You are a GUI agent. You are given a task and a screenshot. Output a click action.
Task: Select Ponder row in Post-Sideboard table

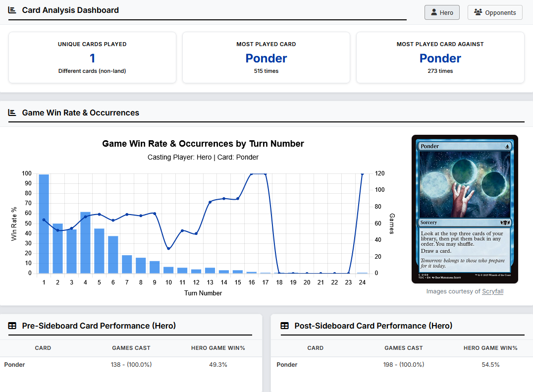point(402,365)
